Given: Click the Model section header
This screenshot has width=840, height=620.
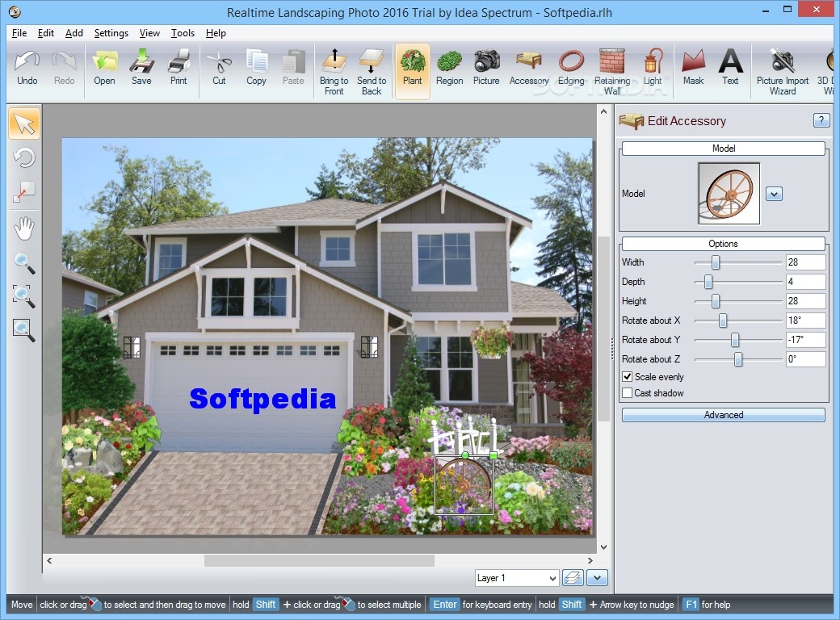Looking at the screenshot, I should point(723,149).
